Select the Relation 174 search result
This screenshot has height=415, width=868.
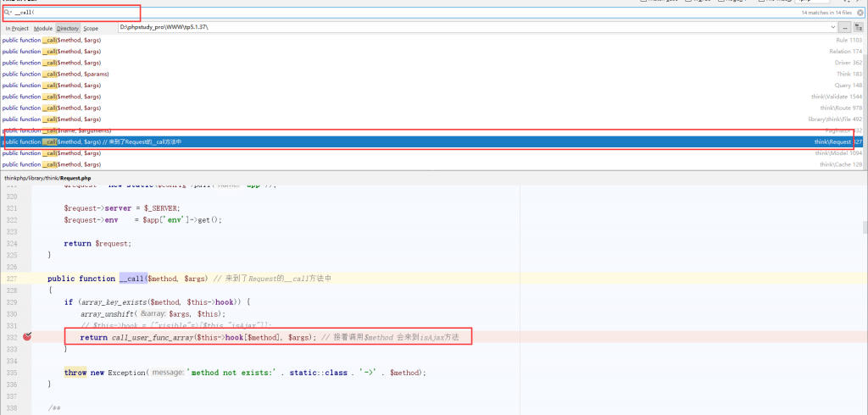coord(432,52)
